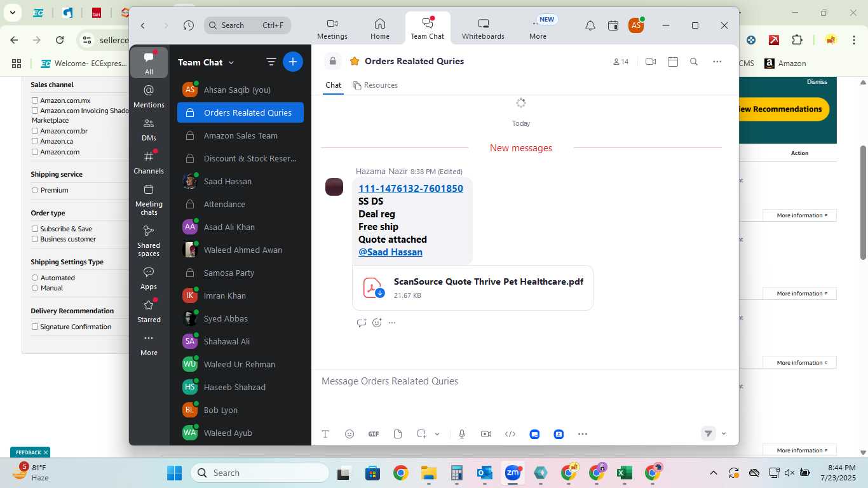Attach a file to the message
Screen dimensions: 868x488
click(x=398, y=434)
